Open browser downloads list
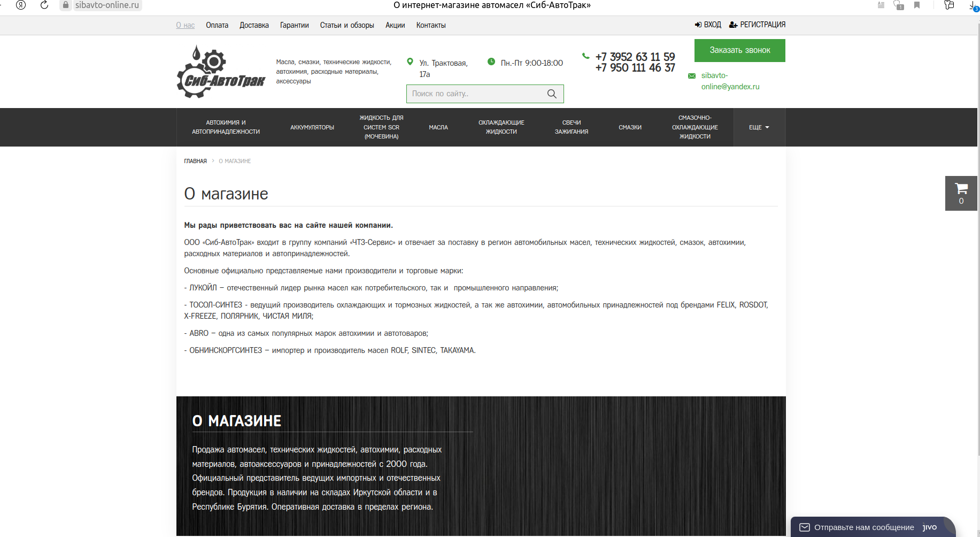Image resolution: width=980 pixels, height=537 pixels. (974, 5)
